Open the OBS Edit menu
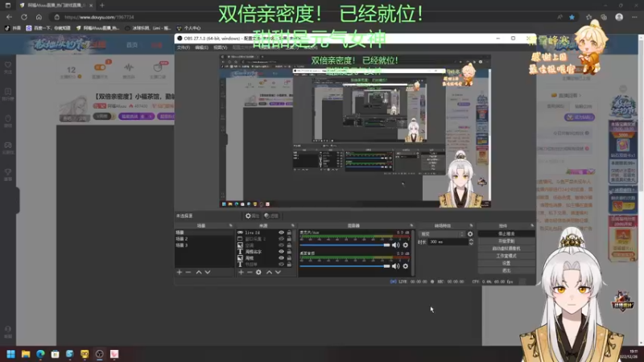This screenshot has width=644, height=362. tap(201, 47)
